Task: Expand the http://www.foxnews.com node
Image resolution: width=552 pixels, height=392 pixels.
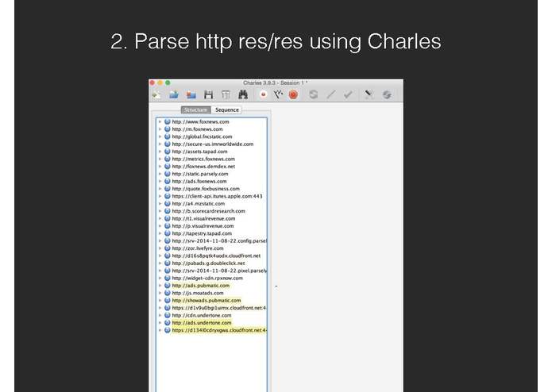Action: 160,121
